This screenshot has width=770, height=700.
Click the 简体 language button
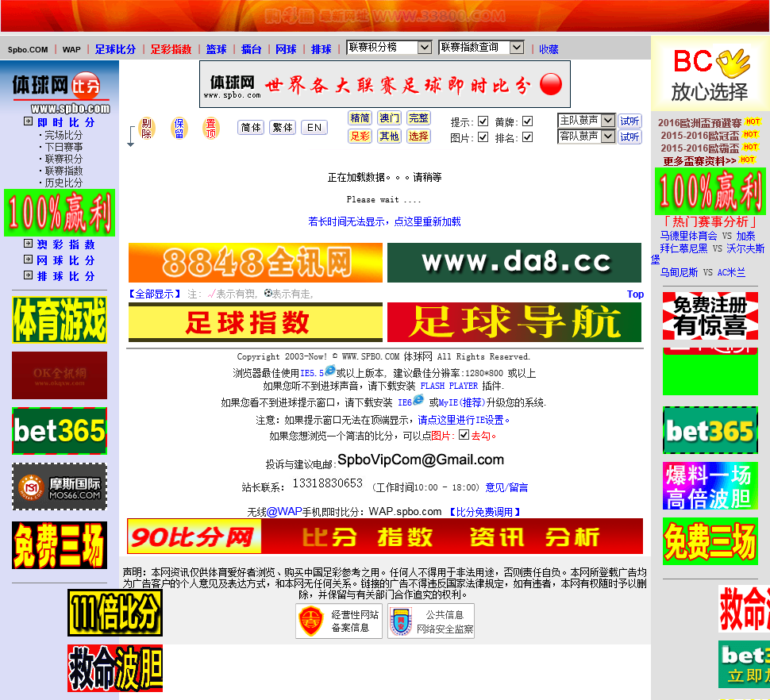[251, 128]
